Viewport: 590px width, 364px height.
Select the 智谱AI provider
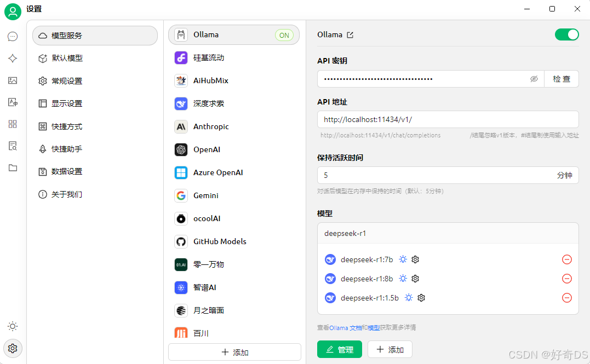pyautogui.click(x=234, y=287)
